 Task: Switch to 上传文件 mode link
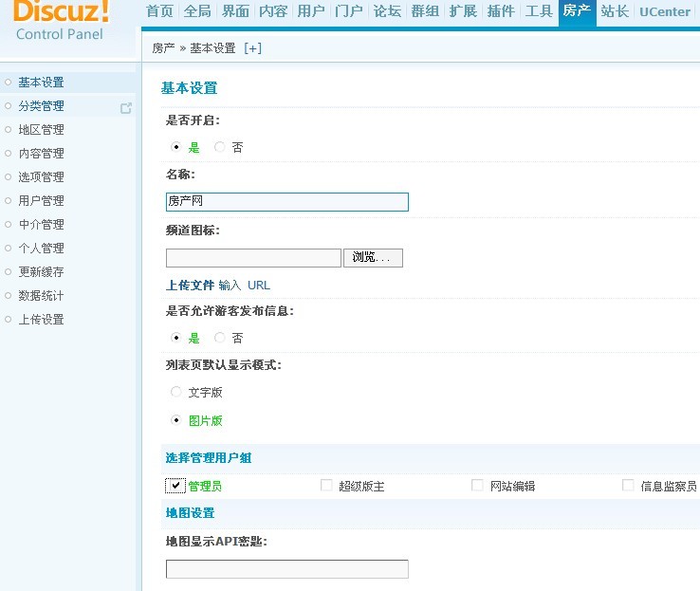(191, 285)
